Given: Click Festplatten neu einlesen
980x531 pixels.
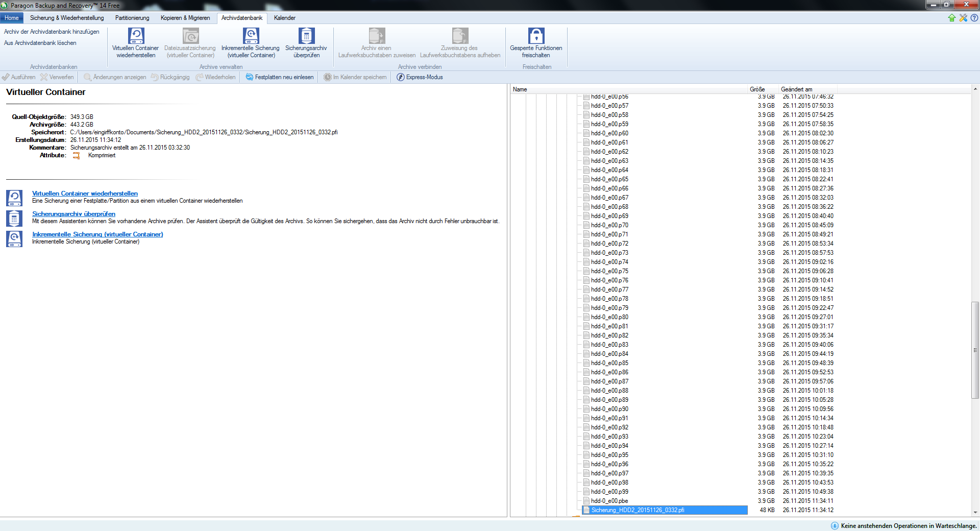Looking at the screenshot, I should click(x=280, y=77).
